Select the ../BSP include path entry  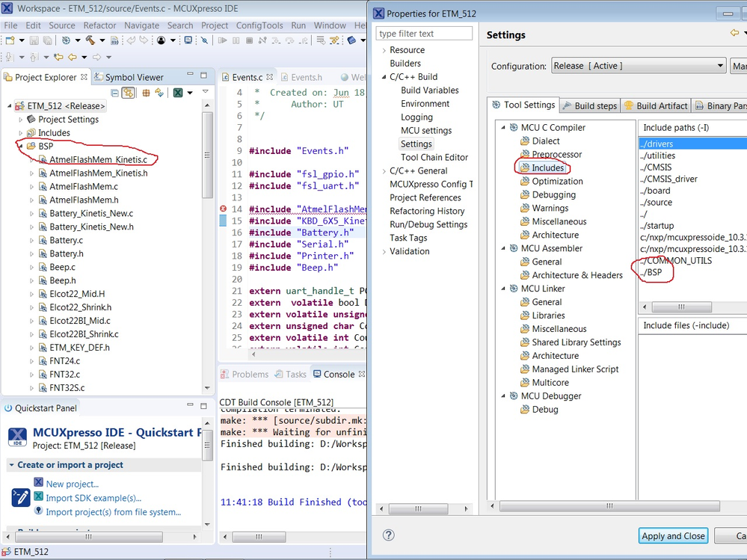coord(651,272)
